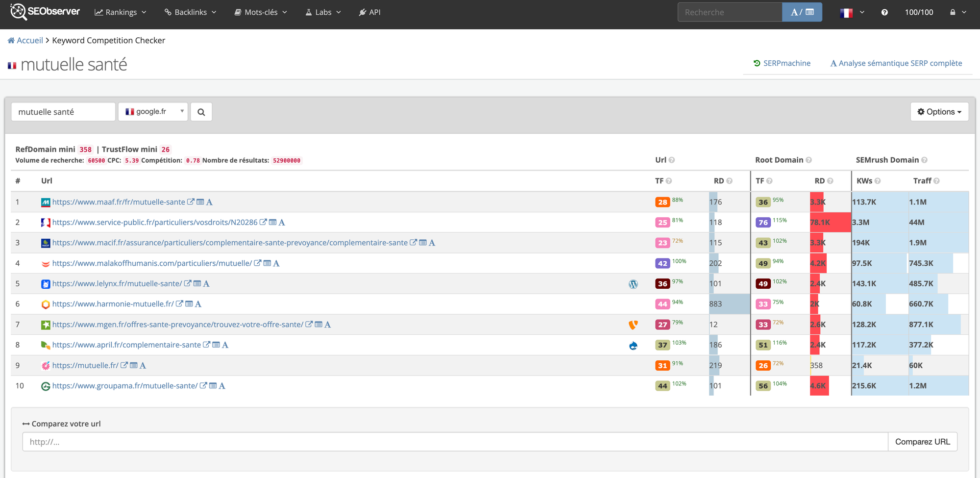Viewport: 980px width, 478px height.
Task: Click the CPC value '5.39'
Action: click(132, 161)
